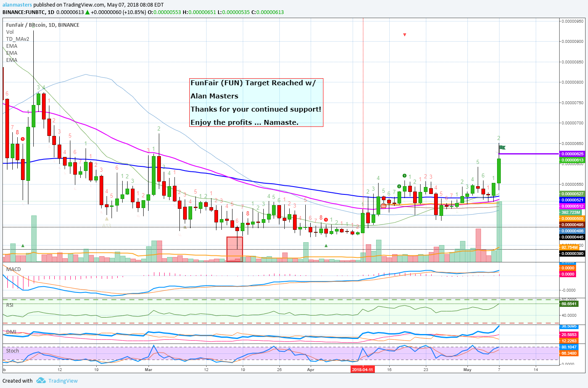Click the Stoch value 68.3480 label
This screenshot has width=588, height=388.
[x=569, y=353]
